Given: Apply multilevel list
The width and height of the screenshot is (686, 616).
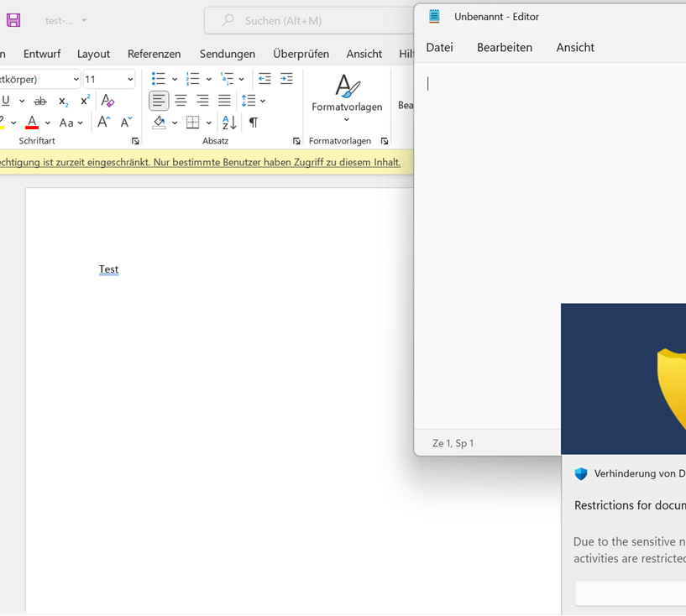Looking at the screenshot, I should [x=227, y=79].
